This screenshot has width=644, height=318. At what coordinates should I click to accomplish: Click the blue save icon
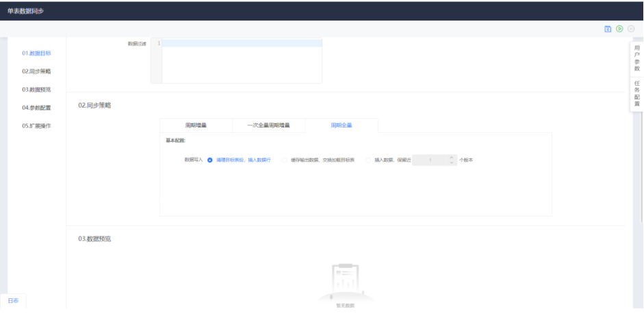tap(608, 29)
